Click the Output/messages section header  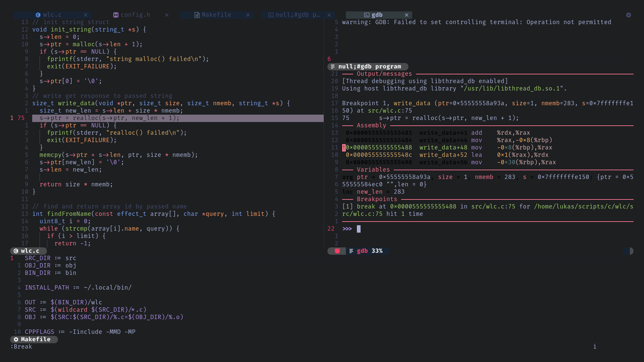click(x=384, y=74)
